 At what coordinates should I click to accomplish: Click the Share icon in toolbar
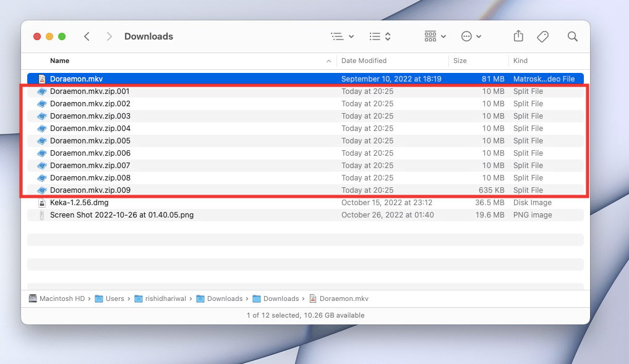click(518, 36)
